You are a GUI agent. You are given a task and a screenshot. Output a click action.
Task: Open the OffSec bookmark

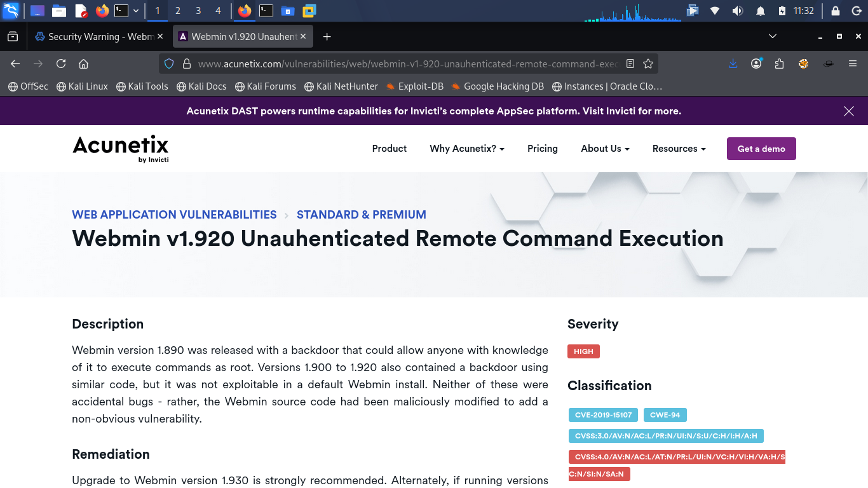pyautogui.click(x=28, y=86)
